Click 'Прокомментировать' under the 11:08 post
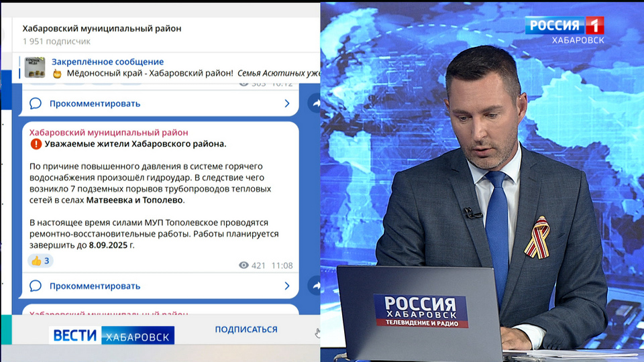644x362 pixels. 95,286
